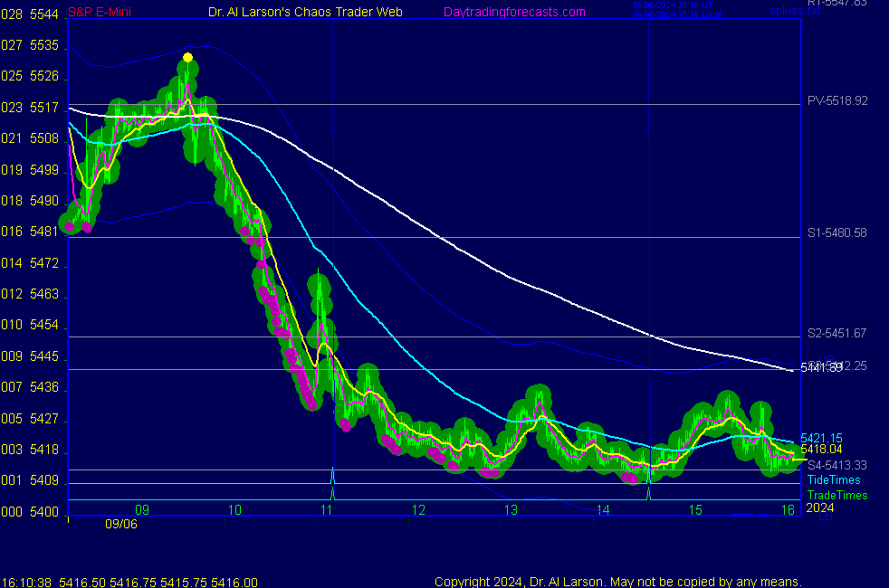The image size is (889, 588).
Task: Click the yellow 5418.04 value label
Action: pyautogui.click(x=821, y=450)
